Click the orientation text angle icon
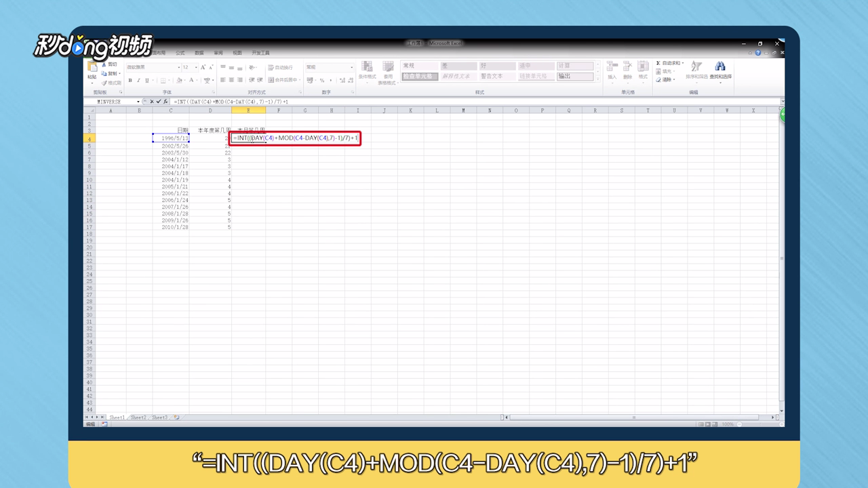This screenshot has height=488, width=868. (252, 68)
